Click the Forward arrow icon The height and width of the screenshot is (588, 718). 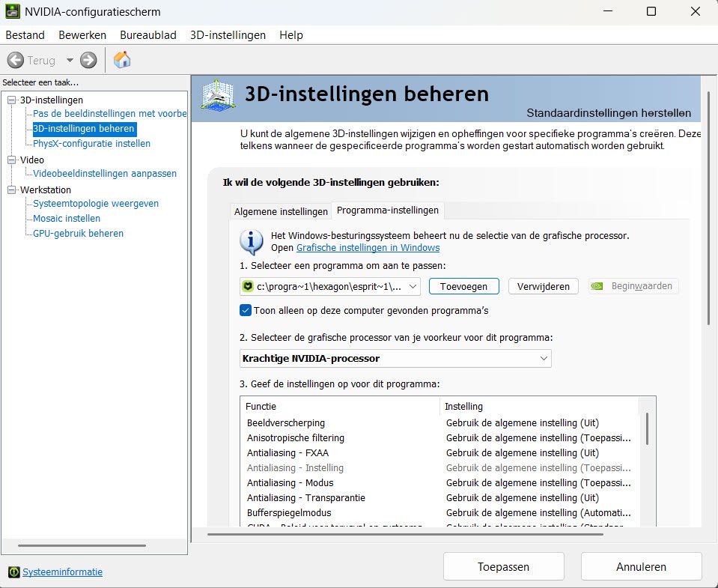88,60
